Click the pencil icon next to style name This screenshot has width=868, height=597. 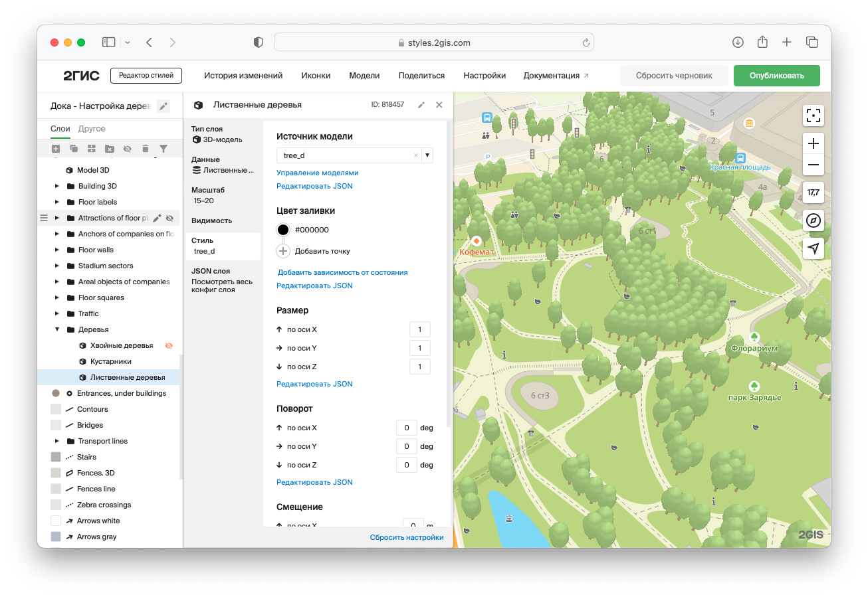[x=163, y=106]
